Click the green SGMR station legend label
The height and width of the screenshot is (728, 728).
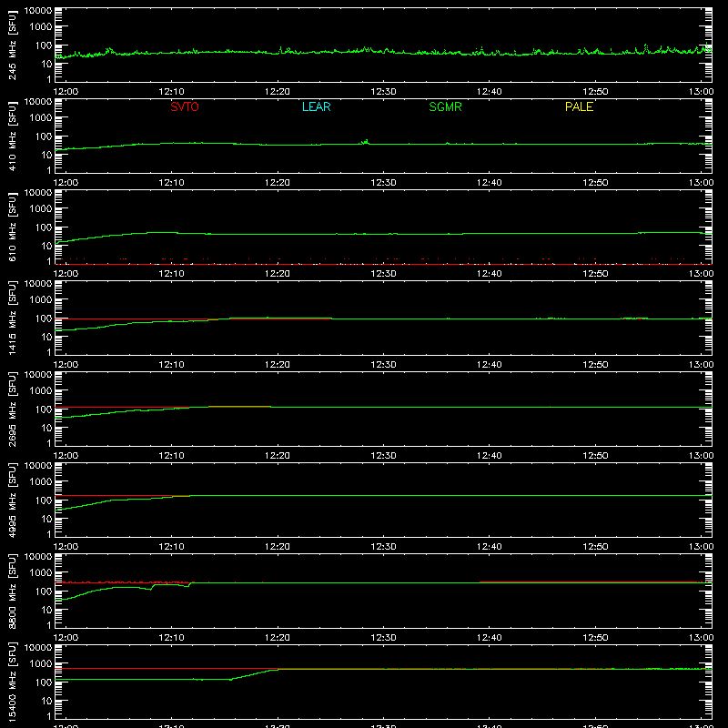click(x=445, y=106)
